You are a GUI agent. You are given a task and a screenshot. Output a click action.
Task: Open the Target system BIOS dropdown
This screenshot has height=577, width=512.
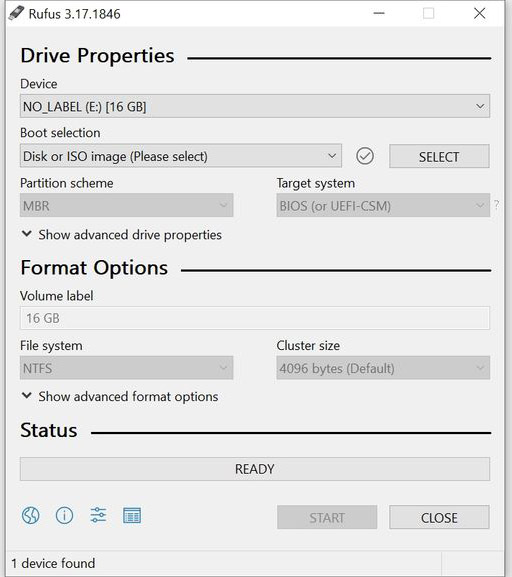point(383,205)
